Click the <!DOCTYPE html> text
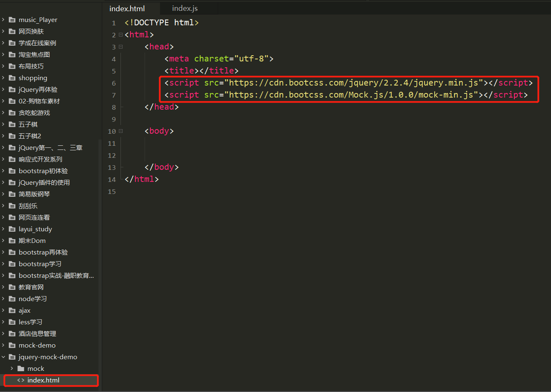 (x=162, y=22)
